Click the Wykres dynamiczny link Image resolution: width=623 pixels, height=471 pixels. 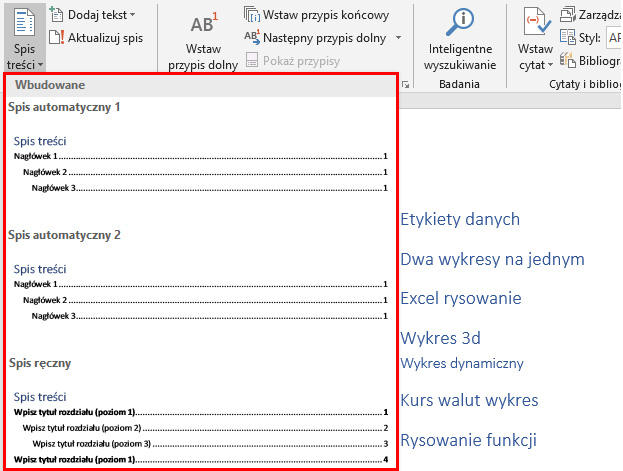pyautogui.click(x=461, y=363)
